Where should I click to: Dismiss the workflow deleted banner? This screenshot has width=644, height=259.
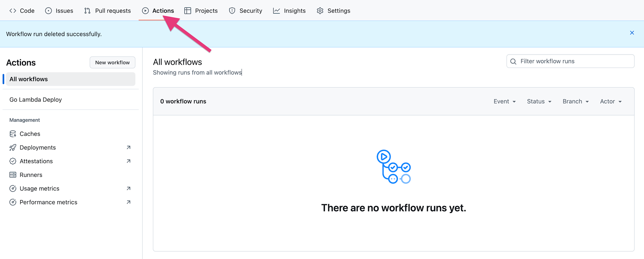click(x=632, y=33)
